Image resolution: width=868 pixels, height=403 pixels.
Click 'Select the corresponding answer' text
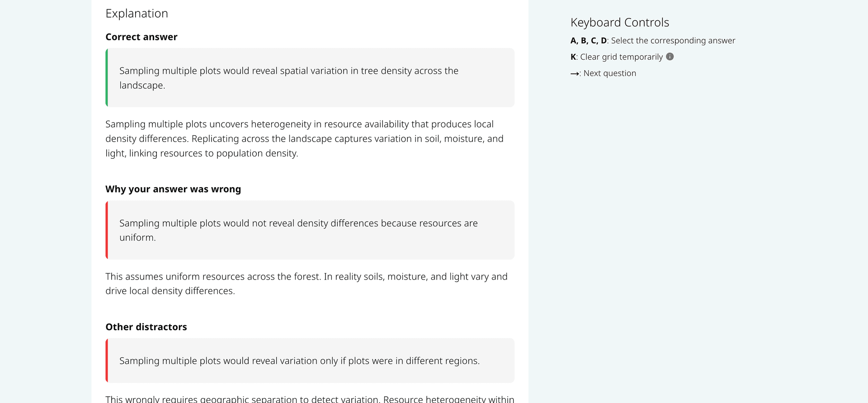click(673, 41)
